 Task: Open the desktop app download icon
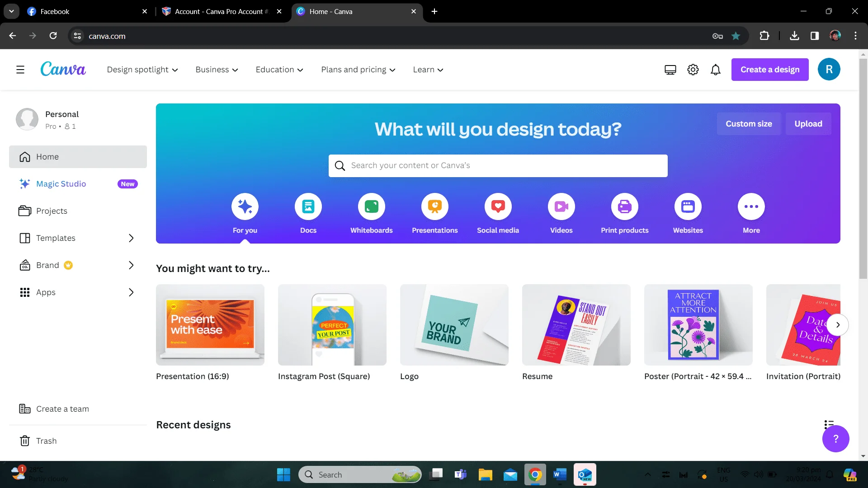[x=670, y=70]
